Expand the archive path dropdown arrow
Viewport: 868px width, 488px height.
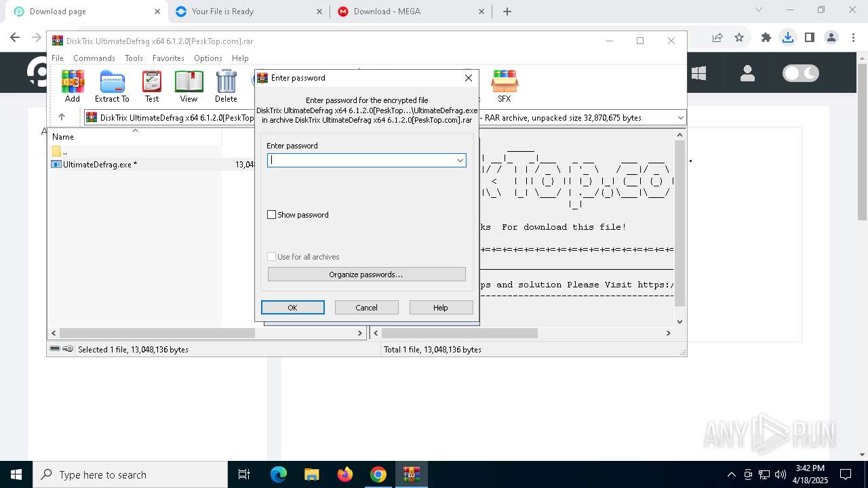(x=680, y=118)
